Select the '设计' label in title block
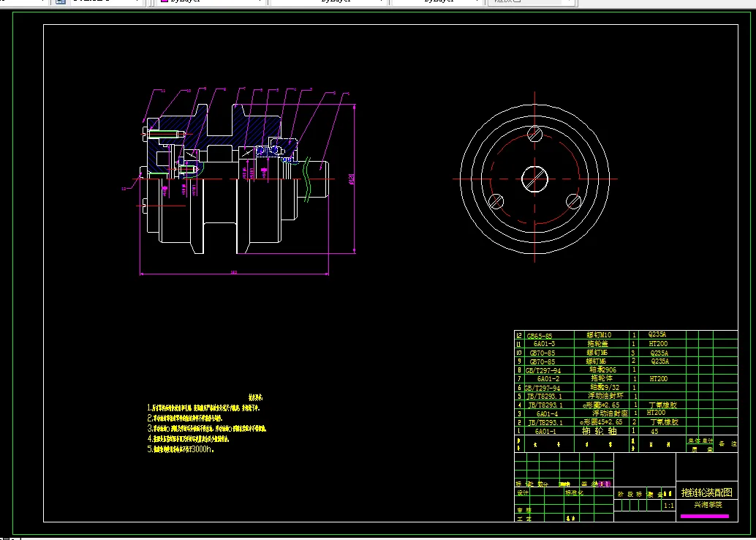The image size is (756, 540). click(x=523, y=493)
